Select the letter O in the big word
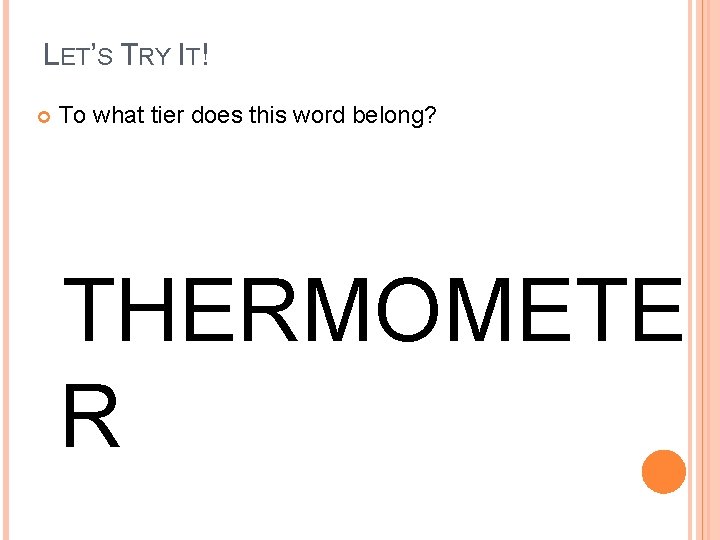The height and width of the screenshot is (540, 720). point(408,309)
